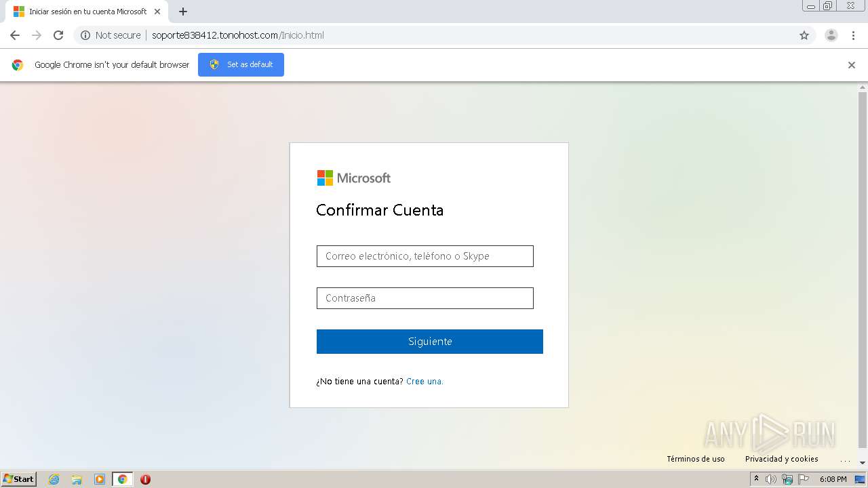This screenshot has width=868, height=488.
Task: Launch Internet Explorer from the taskbar
Action: tap(54, 479)
